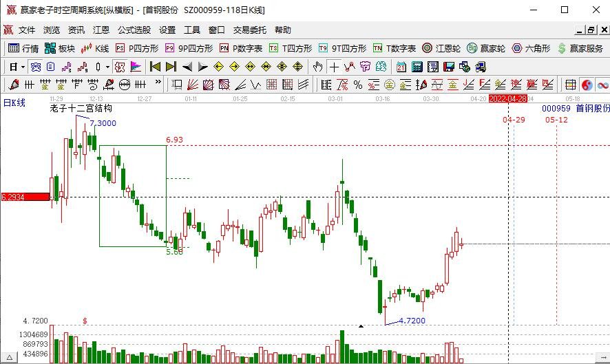The width and height of the screenshot is (610, 364).
Task: Click the purple 节 icon
Action: pos(366,67)
